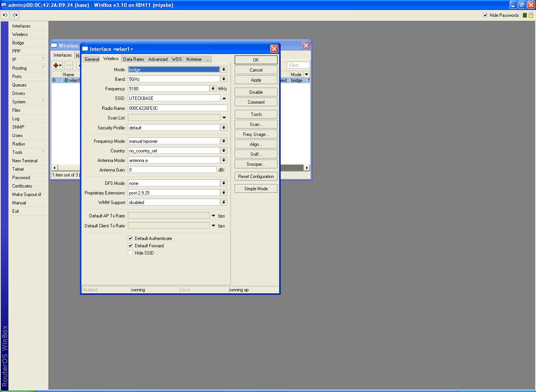Click the green status indicator in top bar

pos(525,15)
